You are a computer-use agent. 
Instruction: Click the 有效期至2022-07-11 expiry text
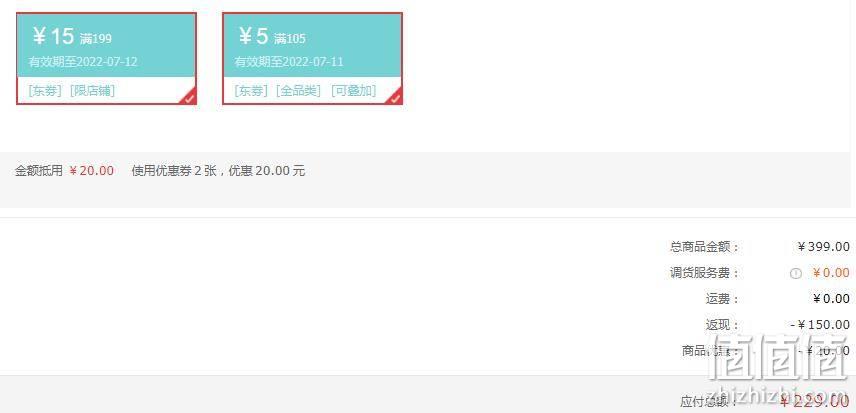(x=289, y=62)
